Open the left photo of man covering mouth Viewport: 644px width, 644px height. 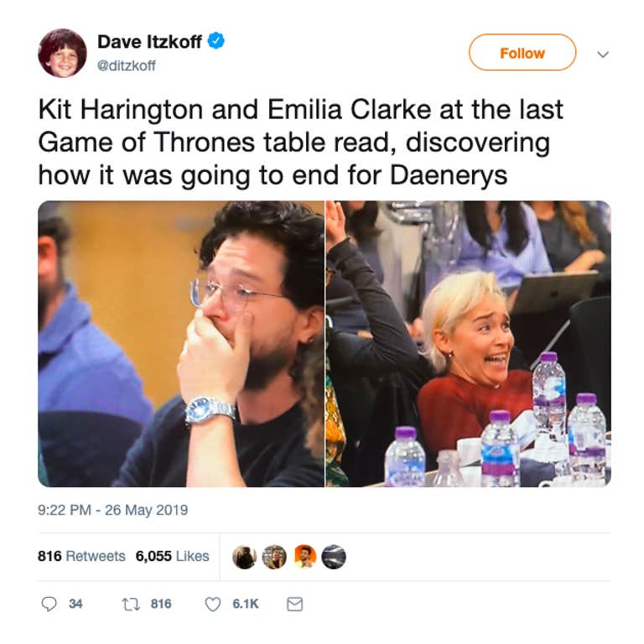pyautogui.click(x=181, y=344)
